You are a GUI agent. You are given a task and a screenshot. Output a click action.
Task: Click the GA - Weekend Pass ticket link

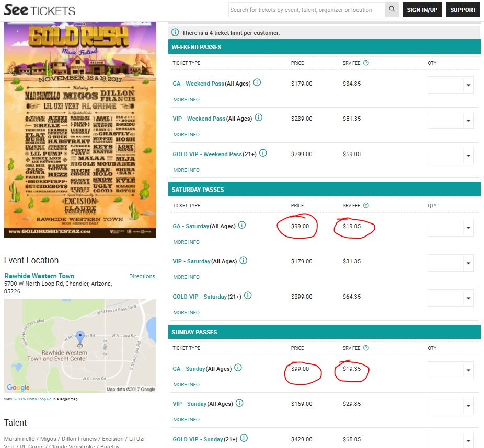[x=198, y=84]
